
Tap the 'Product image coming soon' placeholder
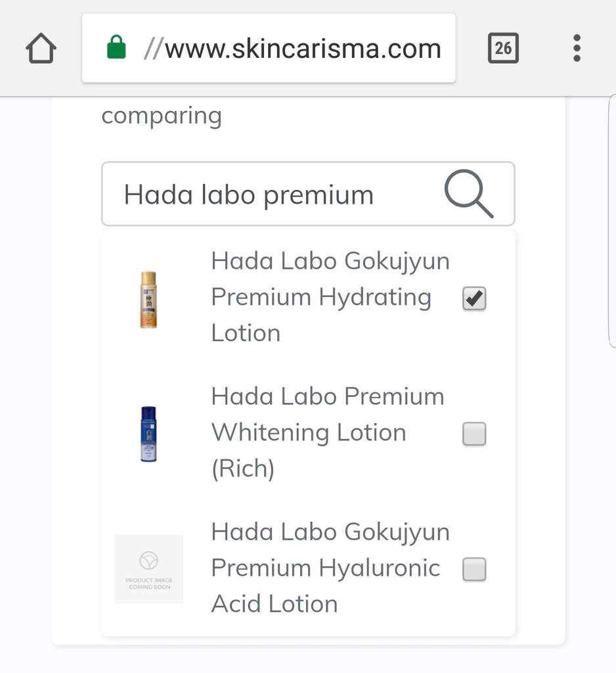pyautogui.click(x=148, y=569)
